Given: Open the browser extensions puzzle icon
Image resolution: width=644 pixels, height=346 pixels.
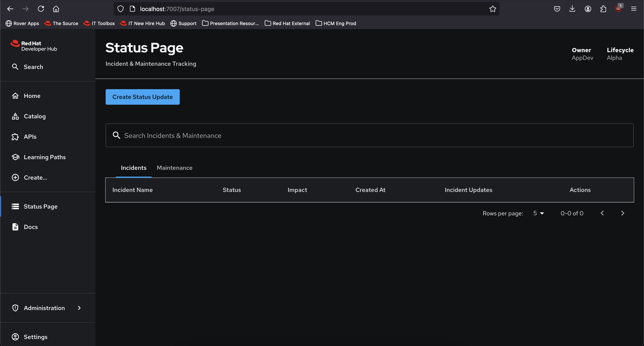Looking at the screenshot, I should point(603,9).
